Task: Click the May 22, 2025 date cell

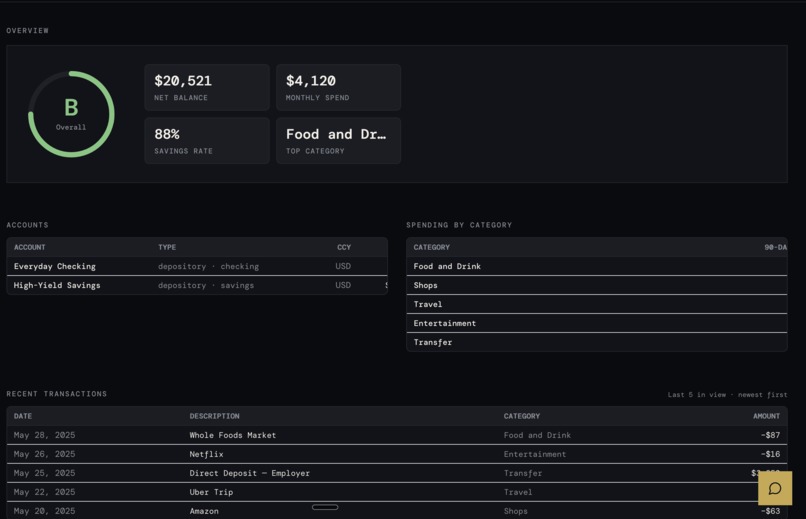Action: (44, 492)
